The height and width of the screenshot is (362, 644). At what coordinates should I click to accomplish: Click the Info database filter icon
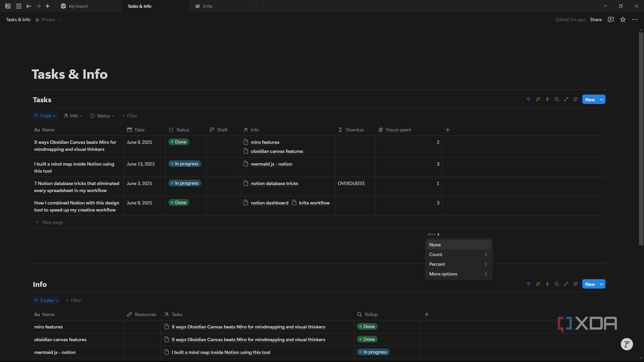tap(529, 284)
